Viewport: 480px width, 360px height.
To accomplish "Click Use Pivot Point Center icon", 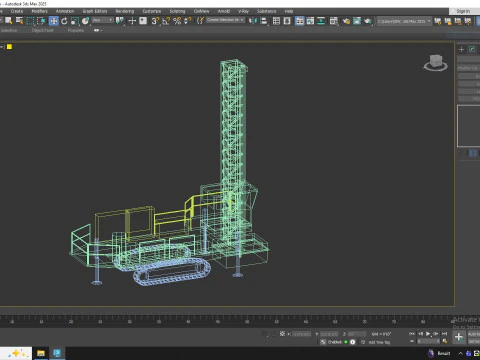I will pyautogui.click(x=120, y=21).
